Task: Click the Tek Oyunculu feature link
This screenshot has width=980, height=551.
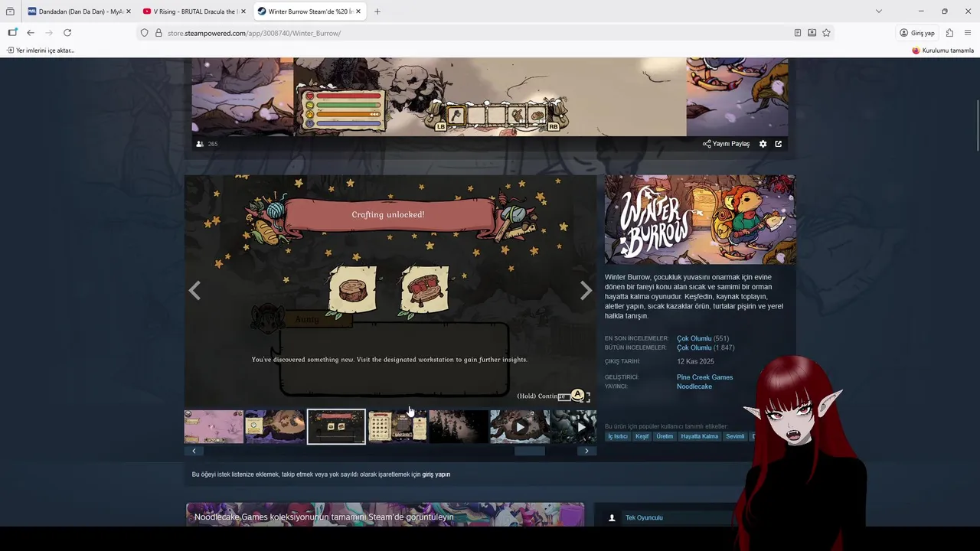Action: coord(644,518)
